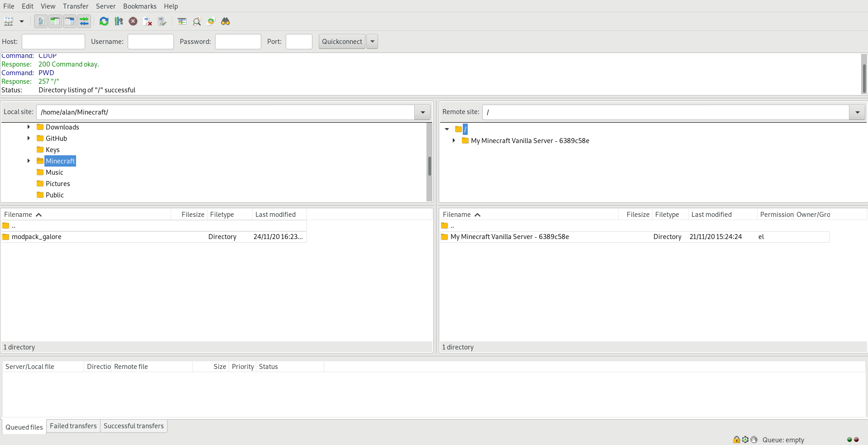Focus the Host input field
868x445 pixels.
point(53,42)
